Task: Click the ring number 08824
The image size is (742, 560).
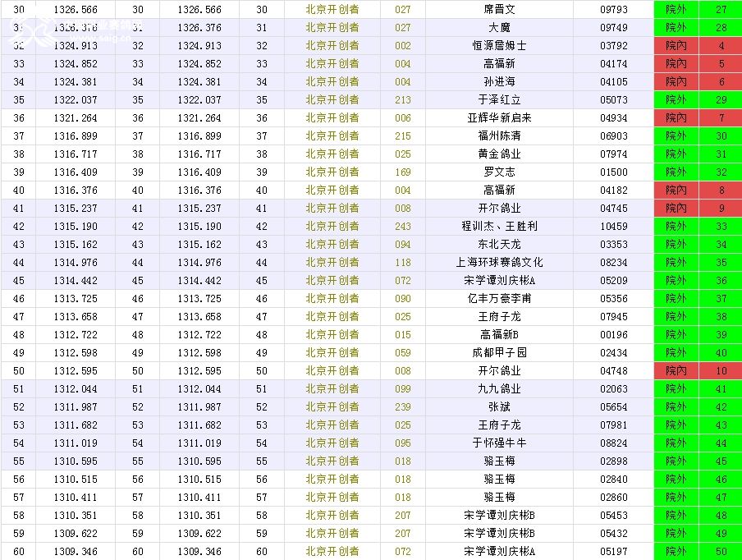Action: (x=613, y=443)
